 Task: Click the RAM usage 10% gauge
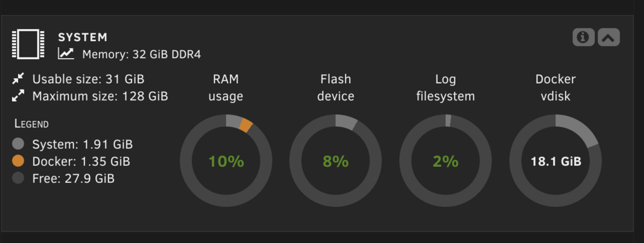(226, 160)
